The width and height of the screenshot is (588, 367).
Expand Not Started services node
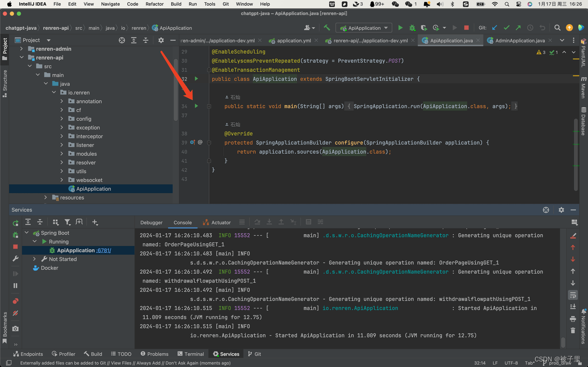(x=34, y=259)
